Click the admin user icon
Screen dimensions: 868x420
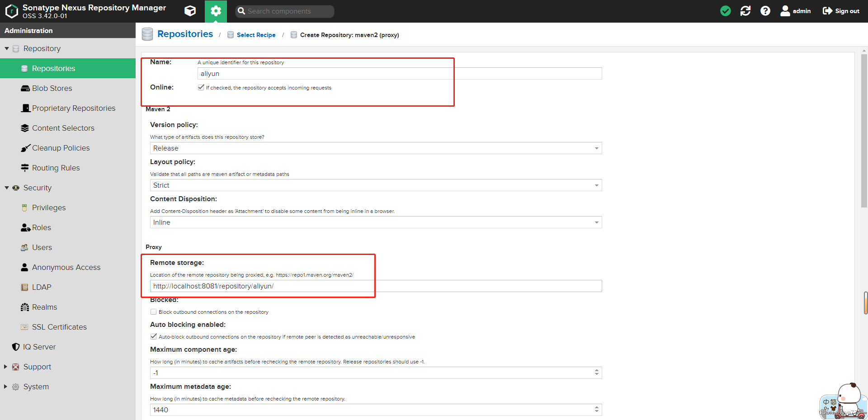[785, 11]
